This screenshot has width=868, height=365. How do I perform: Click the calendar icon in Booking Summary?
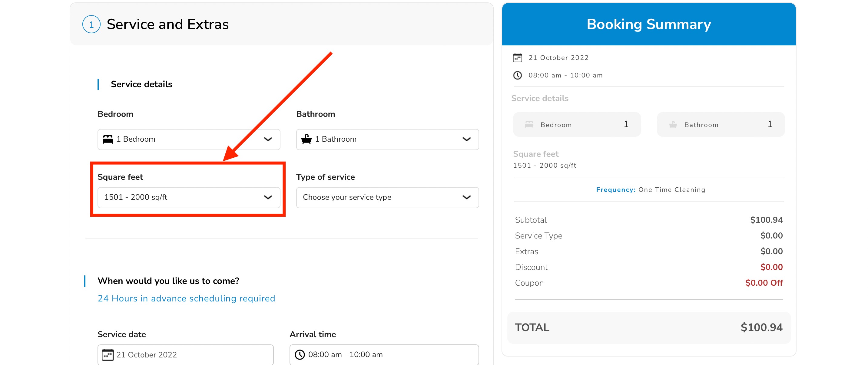(517, 58)
